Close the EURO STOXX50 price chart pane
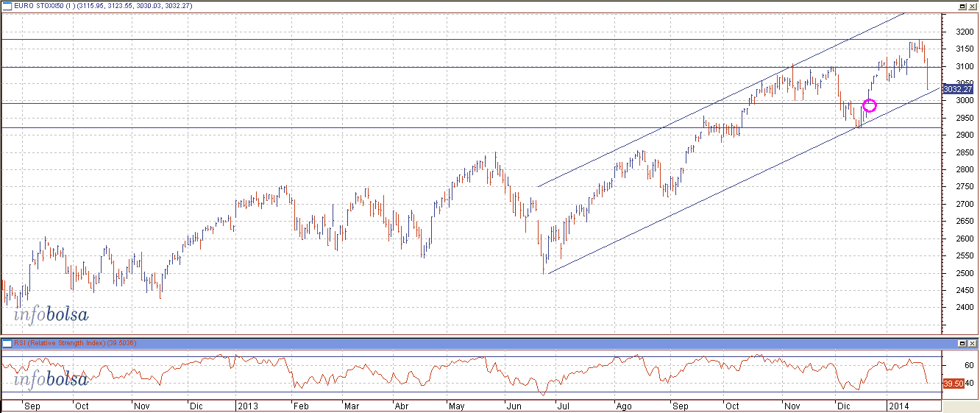 point(973,6)
